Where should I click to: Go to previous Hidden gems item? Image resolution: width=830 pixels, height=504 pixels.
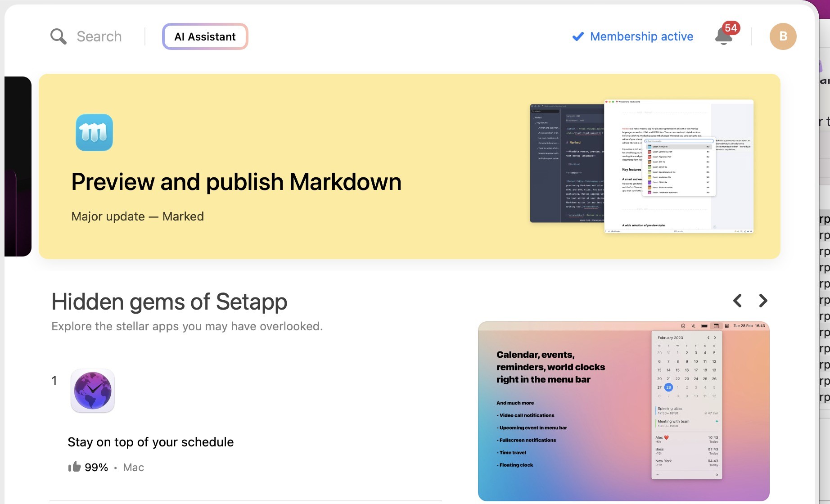point(737,301)
